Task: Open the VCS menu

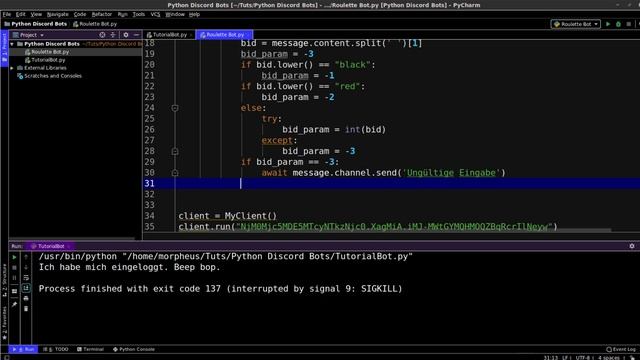Action: point(155,14)
